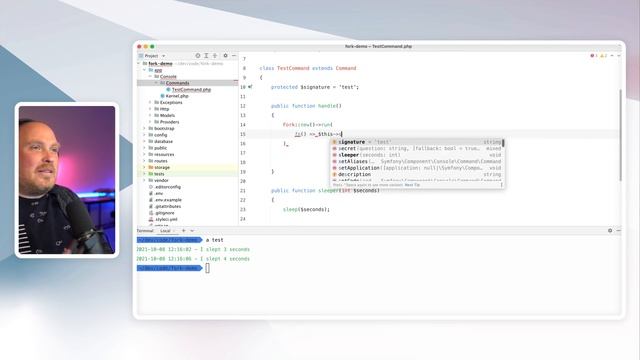The height and width of the screenshot is (360, 640).
Task: Switch to the Local terminal tab
Action: [166, 231]
